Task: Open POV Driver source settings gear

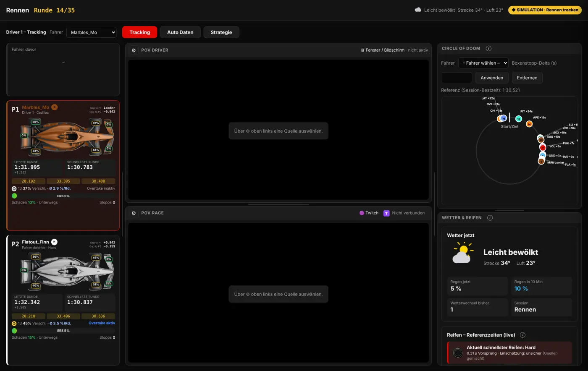Action: pyautogui.click(x=134, y=50)
